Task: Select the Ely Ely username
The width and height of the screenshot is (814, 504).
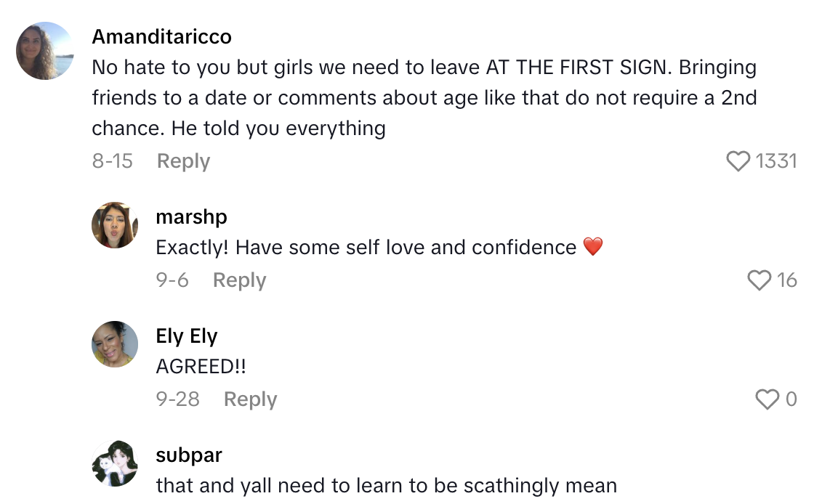Action: [188, 336]
